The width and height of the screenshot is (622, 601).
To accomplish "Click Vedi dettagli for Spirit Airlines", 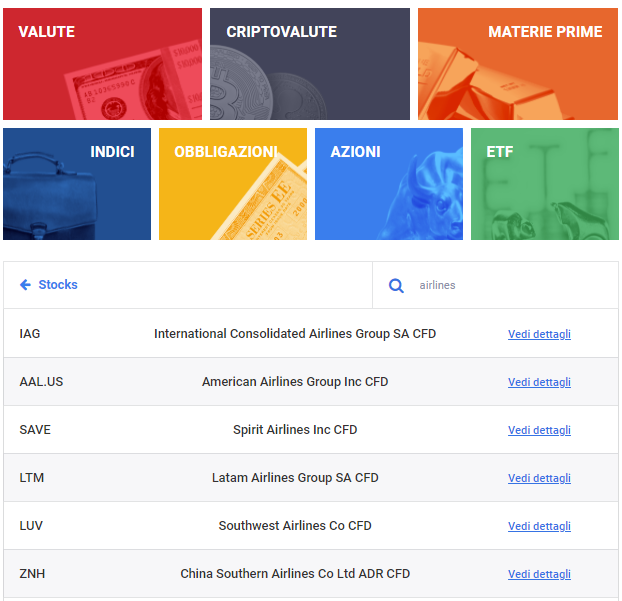I will pyautogui.click(x=539, y=430).
